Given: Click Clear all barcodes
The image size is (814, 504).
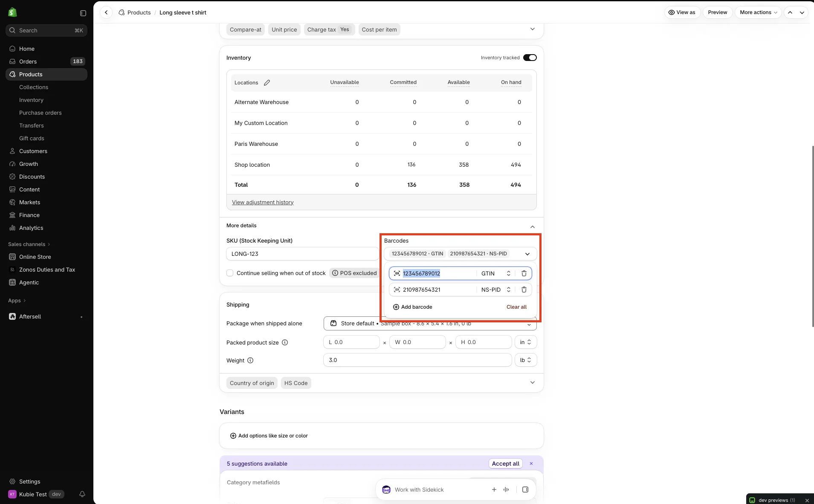Looking at the screenshot, I should click(x=516, y=307).
